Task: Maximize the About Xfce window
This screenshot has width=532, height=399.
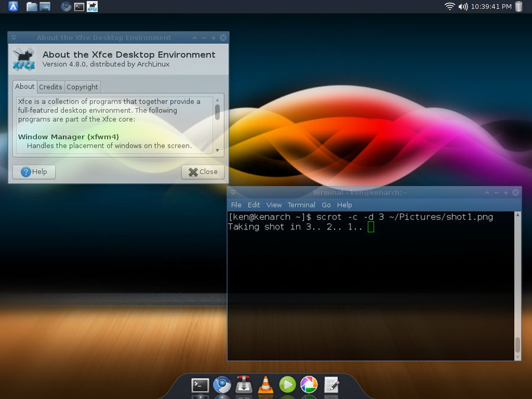Action: point(213,38)
